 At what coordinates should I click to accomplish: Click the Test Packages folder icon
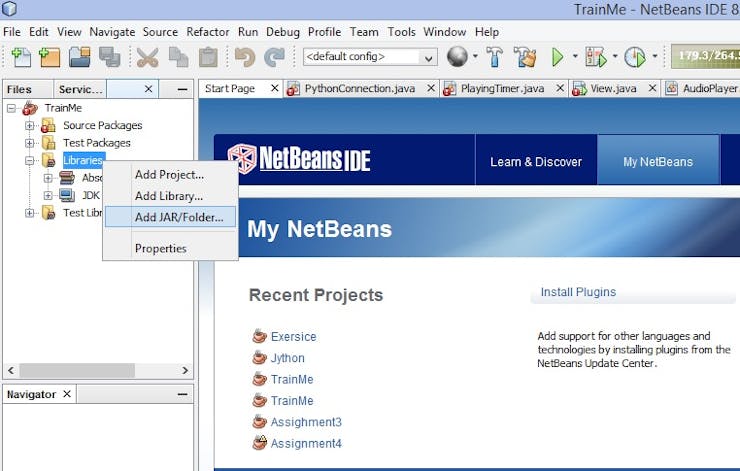coord(48,143)
